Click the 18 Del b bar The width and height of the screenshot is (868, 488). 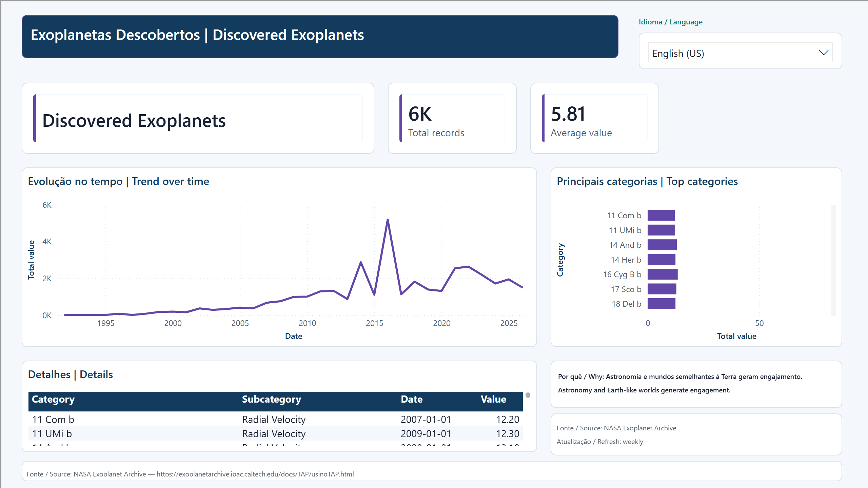[661, 304]
